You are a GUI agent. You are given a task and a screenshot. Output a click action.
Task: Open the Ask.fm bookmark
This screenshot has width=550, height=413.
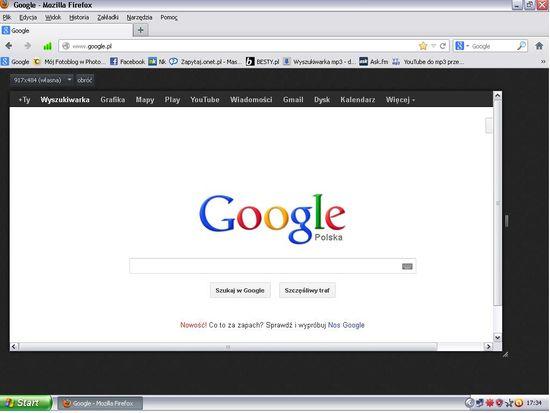374,62
